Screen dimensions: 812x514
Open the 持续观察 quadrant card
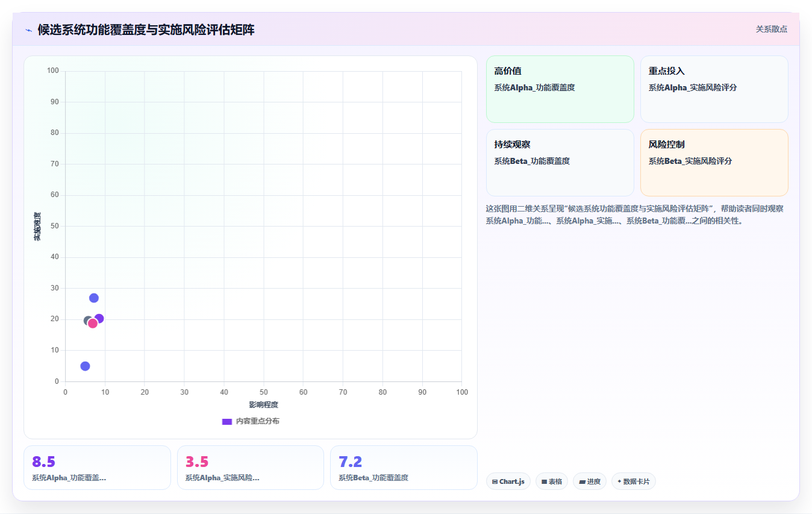click(560, 163)
